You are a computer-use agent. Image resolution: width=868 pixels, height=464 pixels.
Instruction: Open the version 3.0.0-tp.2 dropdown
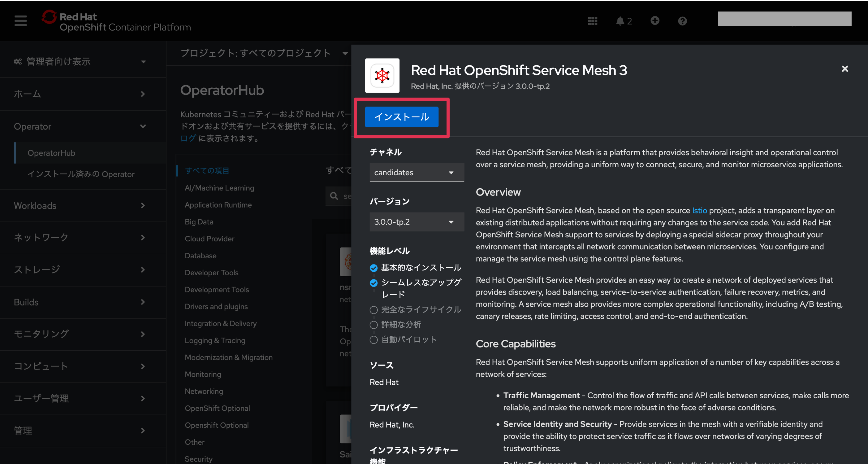click(x=417, y=221)
